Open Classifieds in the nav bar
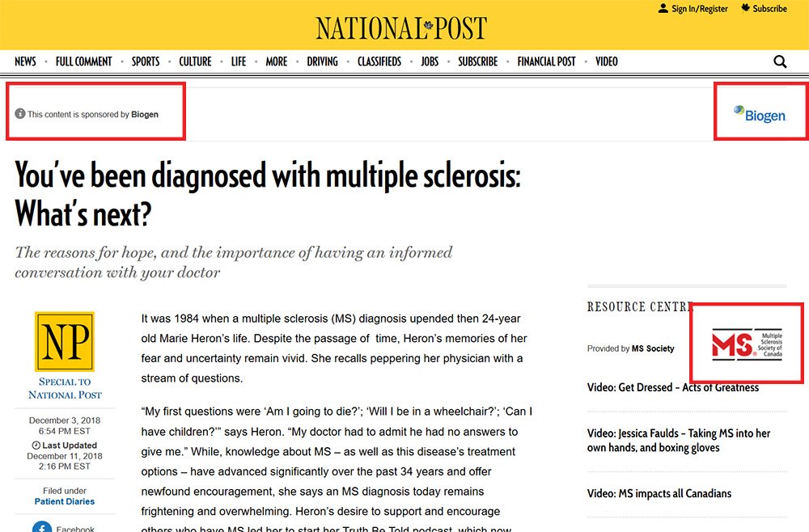Viewport: 809px width, 532px height. tap(379, 62)
